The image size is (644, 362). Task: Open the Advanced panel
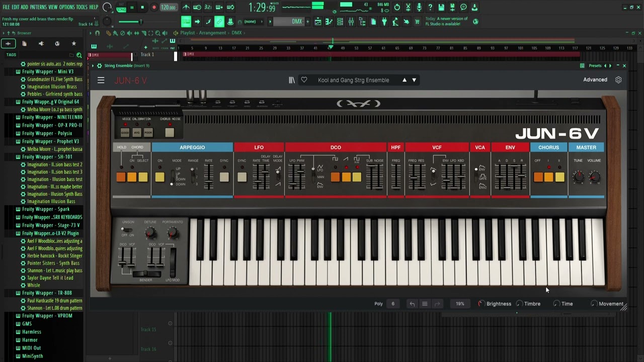(595, 80)
